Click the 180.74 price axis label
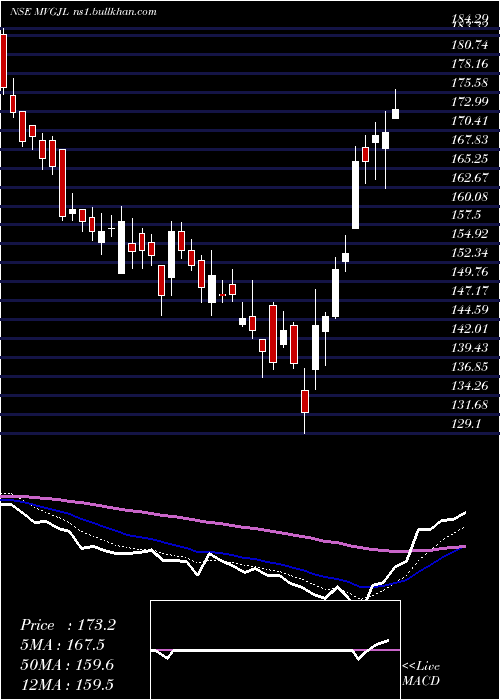 (470, 45)
